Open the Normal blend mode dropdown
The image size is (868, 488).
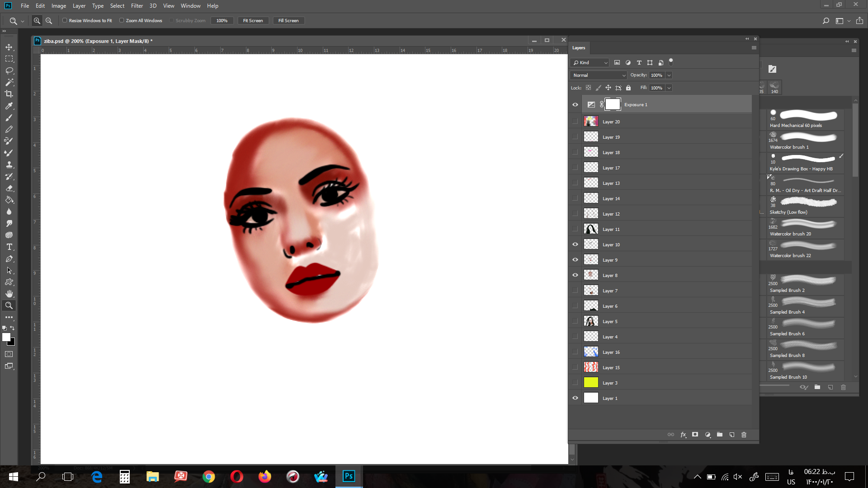(599, 75)
